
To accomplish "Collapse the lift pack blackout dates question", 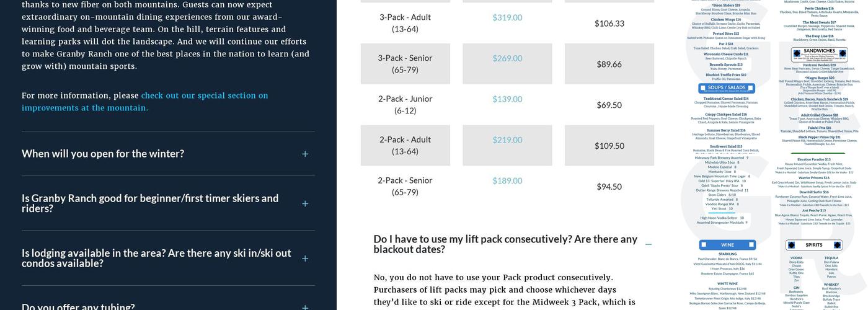I will click(505, 244).
